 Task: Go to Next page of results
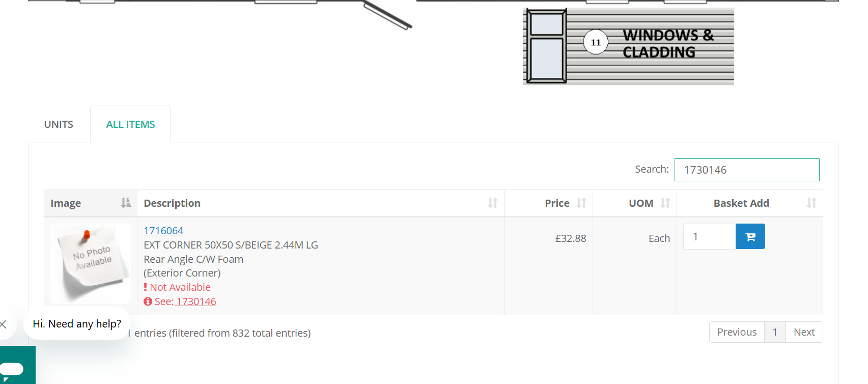coord(804,332)
